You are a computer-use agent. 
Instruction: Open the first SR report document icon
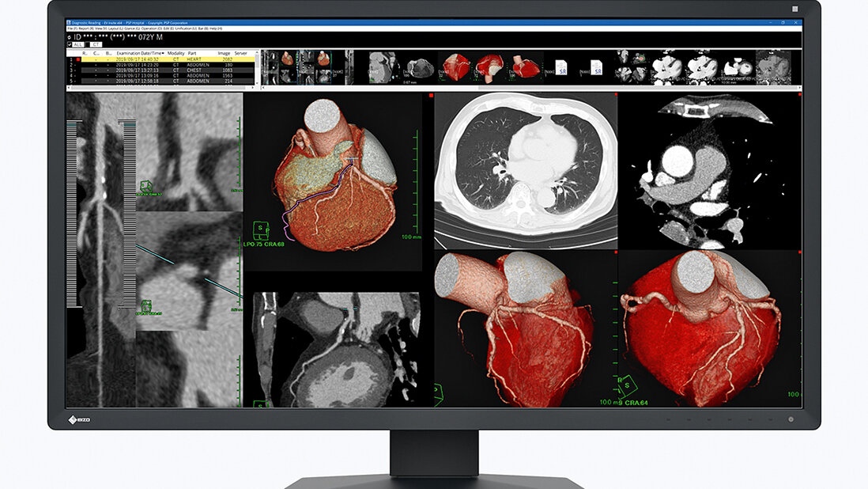pyautogui.click(x=560, y=69)
